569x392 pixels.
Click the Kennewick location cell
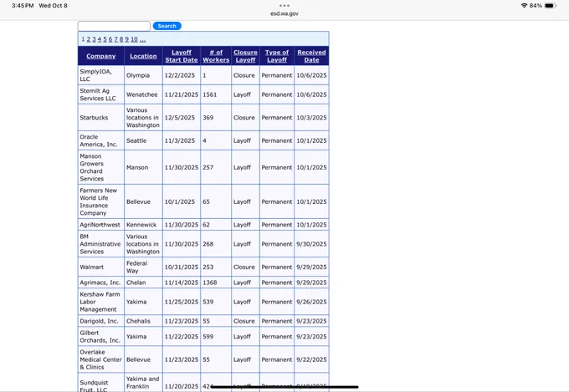point(143,225)
